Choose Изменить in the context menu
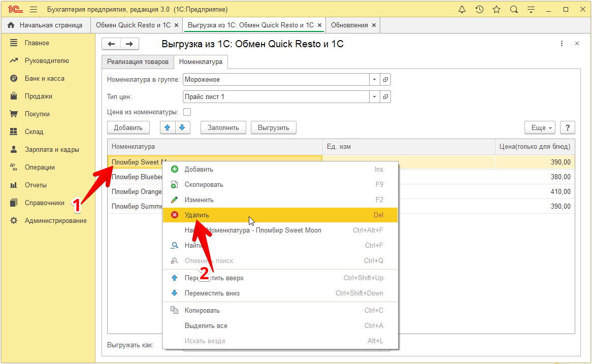 point(280,200)
